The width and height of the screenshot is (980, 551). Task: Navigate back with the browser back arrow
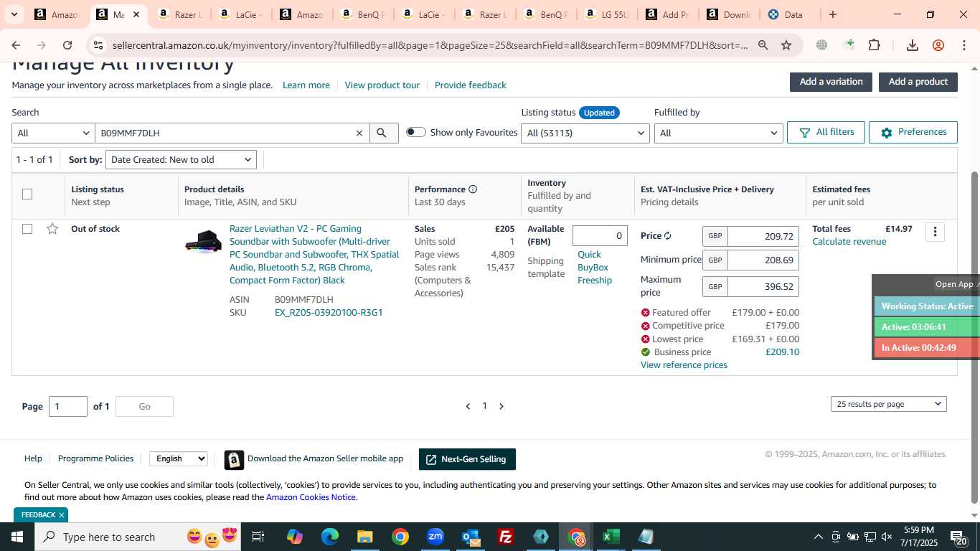[16, 45]
